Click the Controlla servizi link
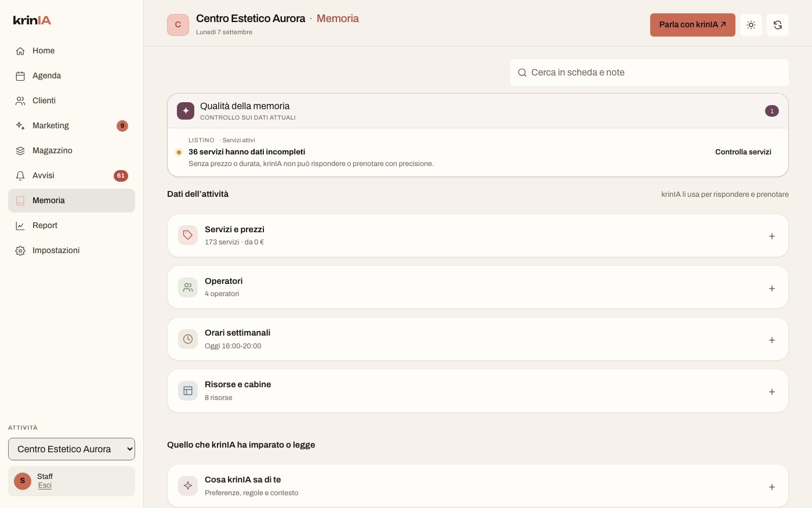Image resolution: width=812 pixels, height=508 pixels. coord(743,152)
